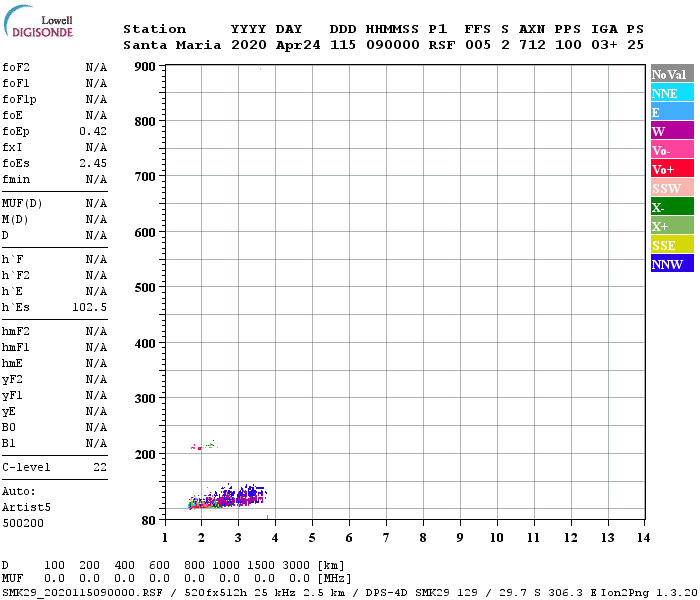Click the foEp value 0.42
Screen dimensions: 700x600
[93, 131]
